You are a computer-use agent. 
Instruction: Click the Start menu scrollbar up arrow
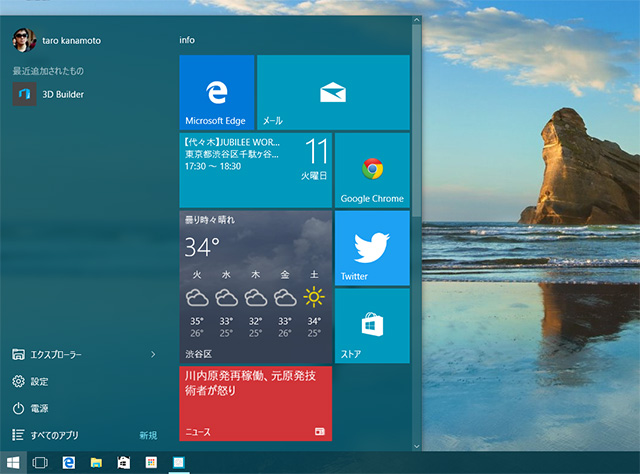pos(416,20)
